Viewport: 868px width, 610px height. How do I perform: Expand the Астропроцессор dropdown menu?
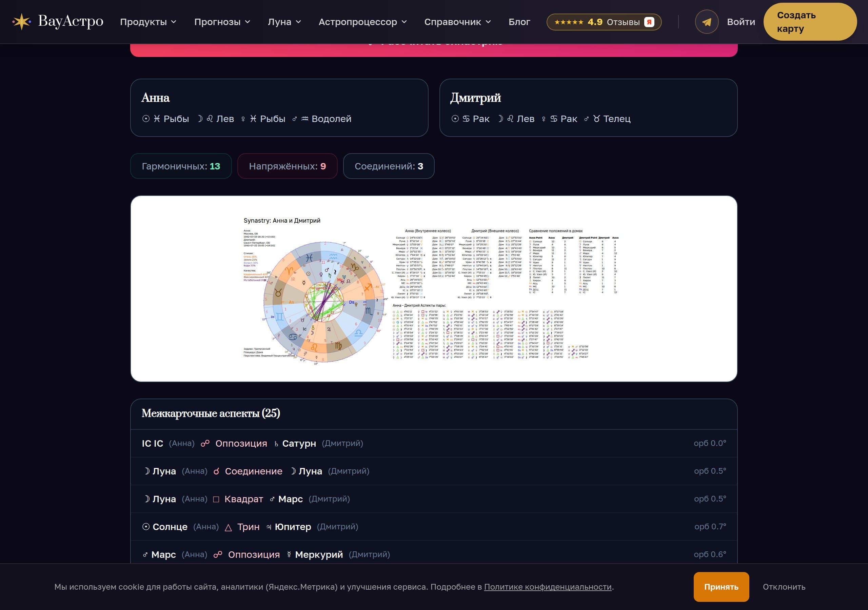click(363, 22)
